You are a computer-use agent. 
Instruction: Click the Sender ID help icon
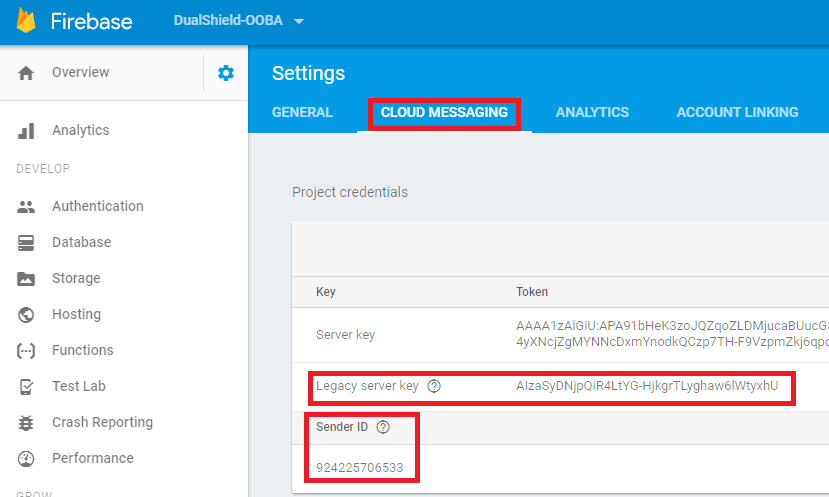pos(383,427)
